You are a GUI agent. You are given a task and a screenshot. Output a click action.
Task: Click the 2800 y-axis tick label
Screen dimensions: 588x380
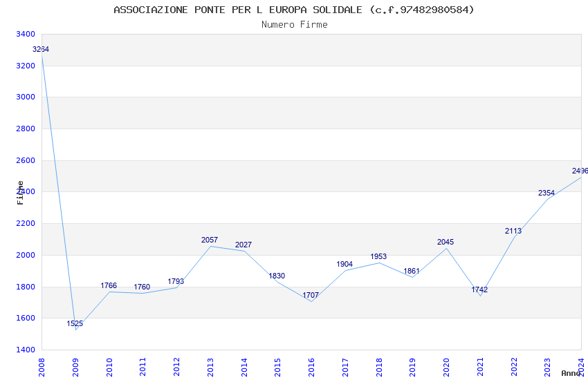(26, 129)
